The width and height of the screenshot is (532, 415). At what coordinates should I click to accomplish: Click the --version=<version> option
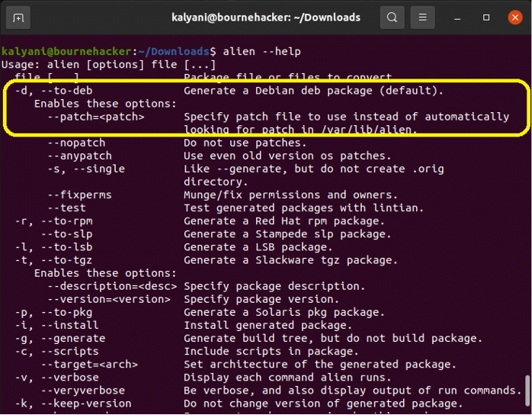109,299
